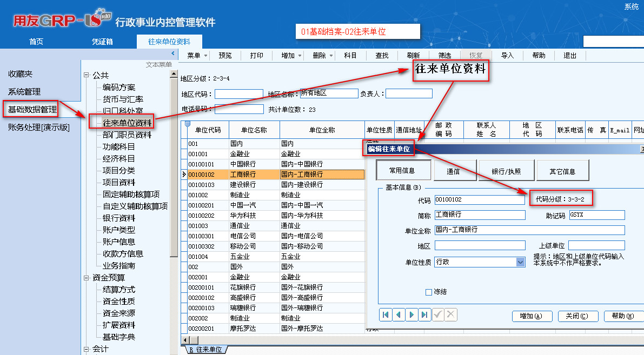Collapse the 资金预算 tree node
This screenshot has height=355, width=644.
pyautogui.click(x=86, y=278)
